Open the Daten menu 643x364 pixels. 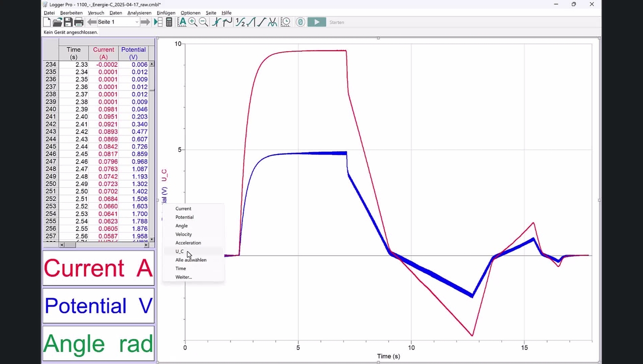tap(116, 13)
